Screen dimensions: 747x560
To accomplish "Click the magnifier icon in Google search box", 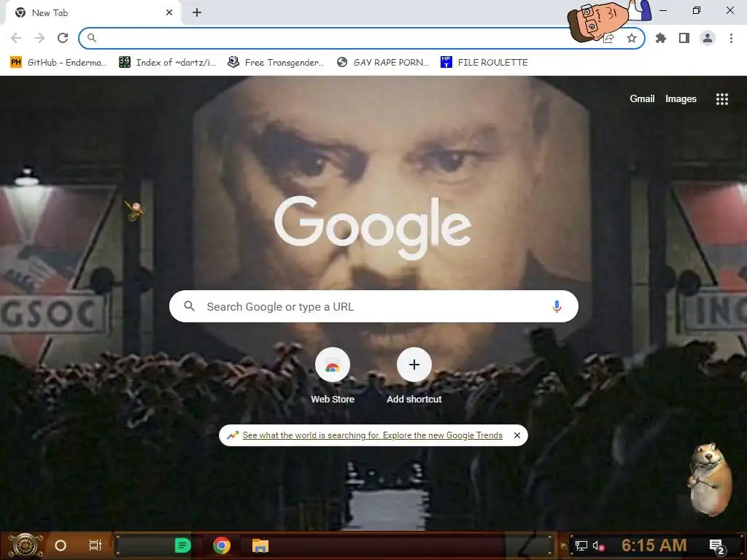I will (x=189, y=306).
